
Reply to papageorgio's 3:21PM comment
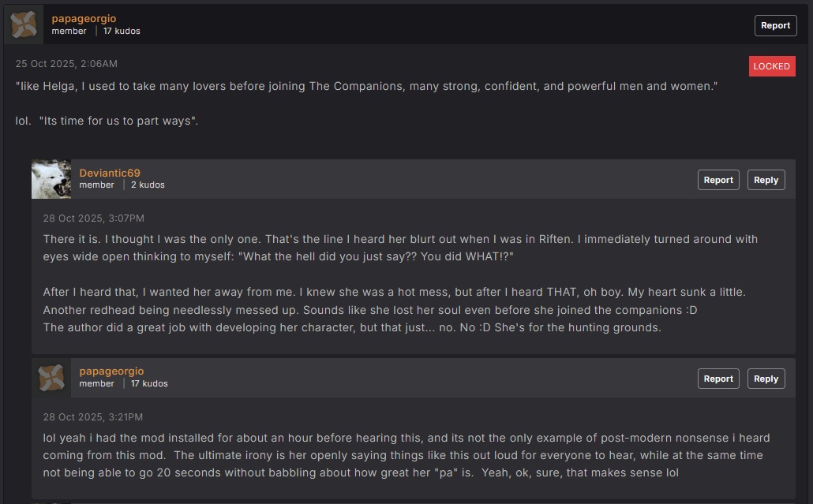(766, 379)
